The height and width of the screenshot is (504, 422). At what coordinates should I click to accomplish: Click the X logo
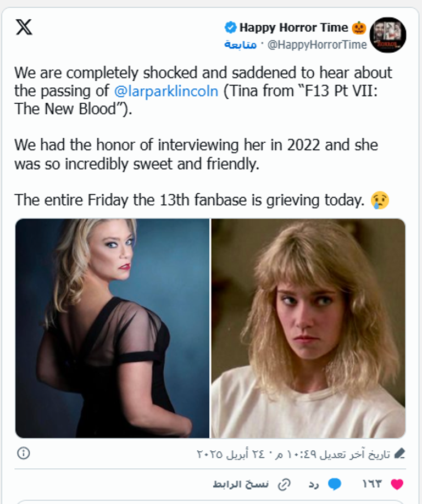pos(24,27)
